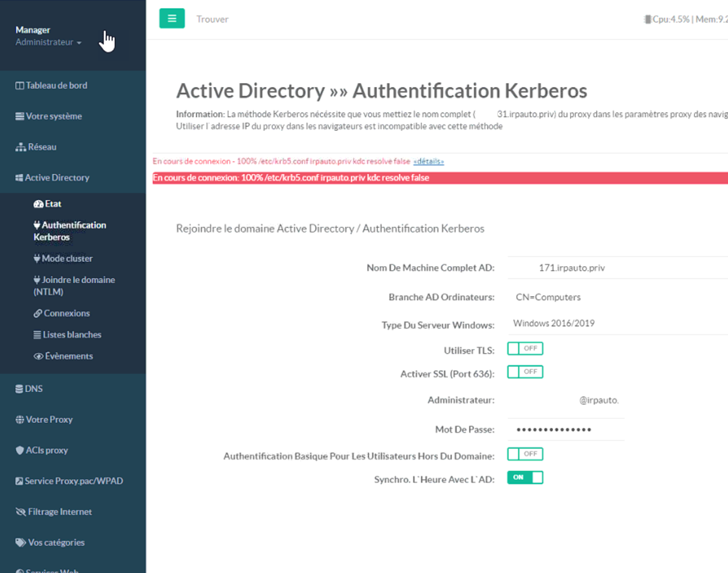Click the ACLs proxy shield icon
The height and width of the screenshot is (573, 728).
pyautogui.click(x=19, y=451)
